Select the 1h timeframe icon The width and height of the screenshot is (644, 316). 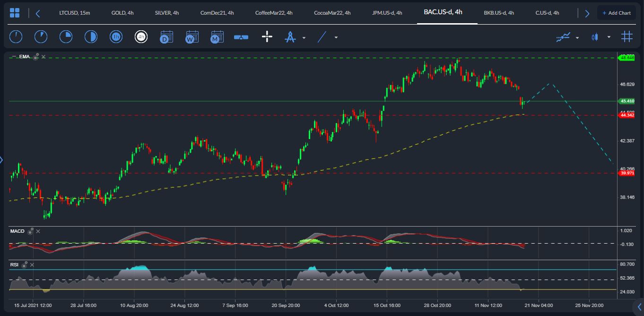point(116,36)
